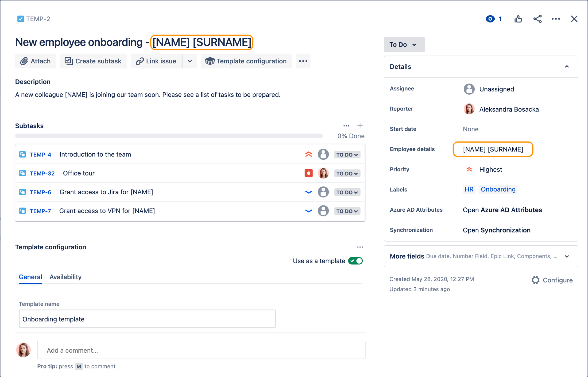Click the issue title to edit it

[x=133, y=42]
